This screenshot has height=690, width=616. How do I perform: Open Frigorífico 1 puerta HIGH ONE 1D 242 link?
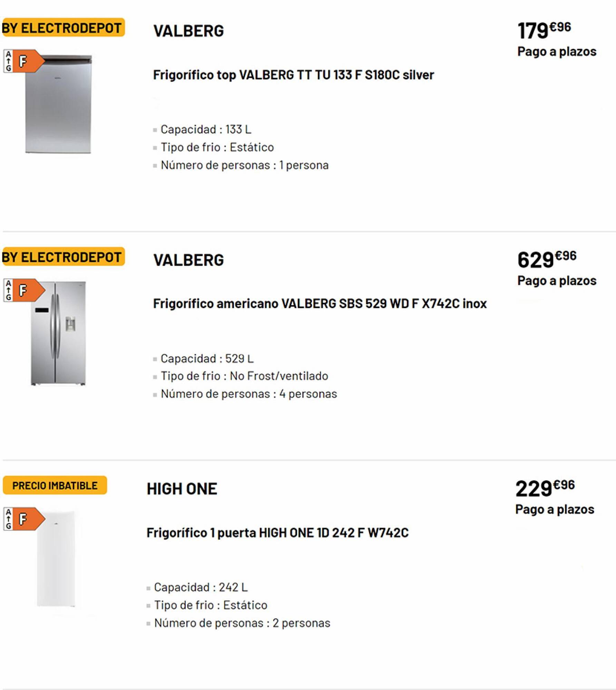click(277, 533)
